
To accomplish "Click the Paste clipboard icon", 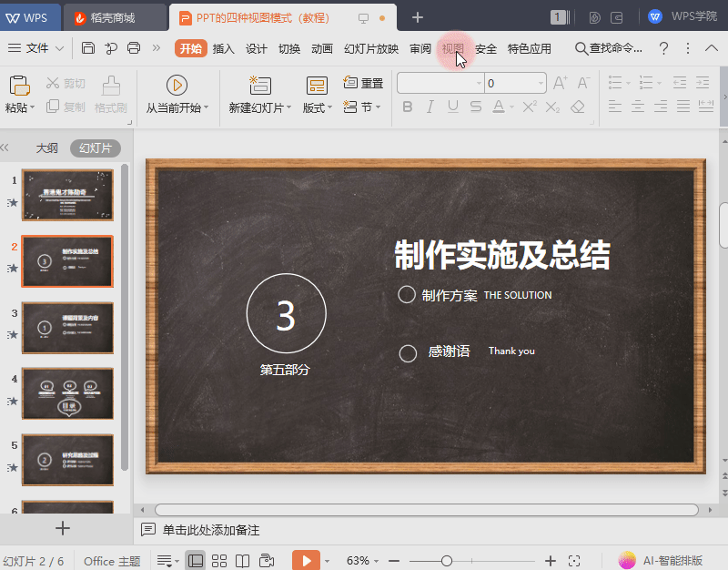I will (x=19, y=86).
